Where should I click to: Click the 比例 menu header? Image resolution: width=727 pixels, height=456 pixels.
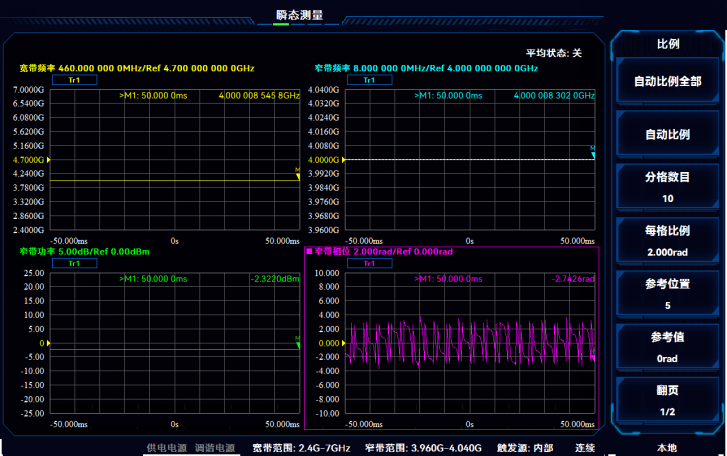tap(668, 44)
